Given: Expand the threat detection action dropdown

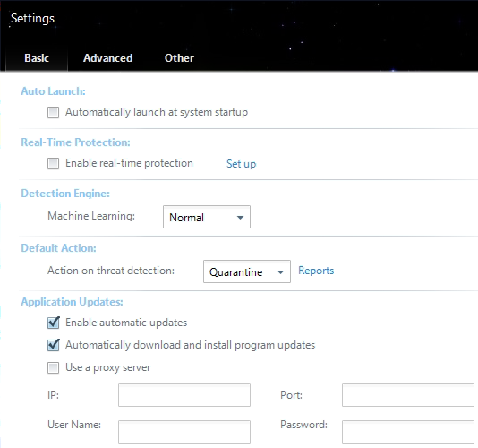Looking at the screenshot, I should [x=247, y=271].
